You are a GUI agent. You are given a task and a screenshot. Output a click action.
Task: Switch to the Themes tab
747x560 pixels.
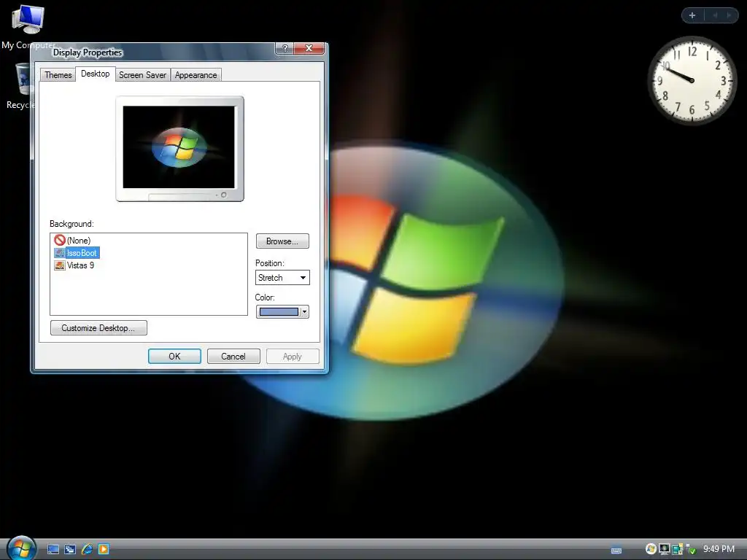(x=58, y=75)
